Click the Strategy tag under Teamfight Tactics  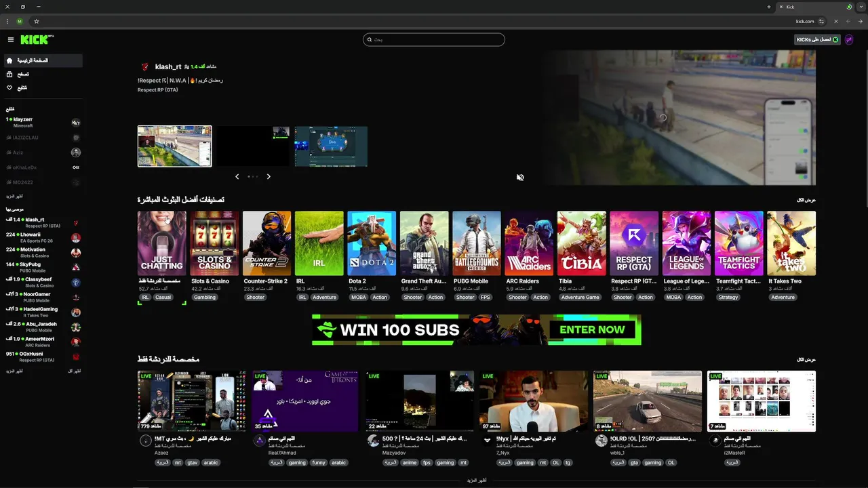[728, 298]
